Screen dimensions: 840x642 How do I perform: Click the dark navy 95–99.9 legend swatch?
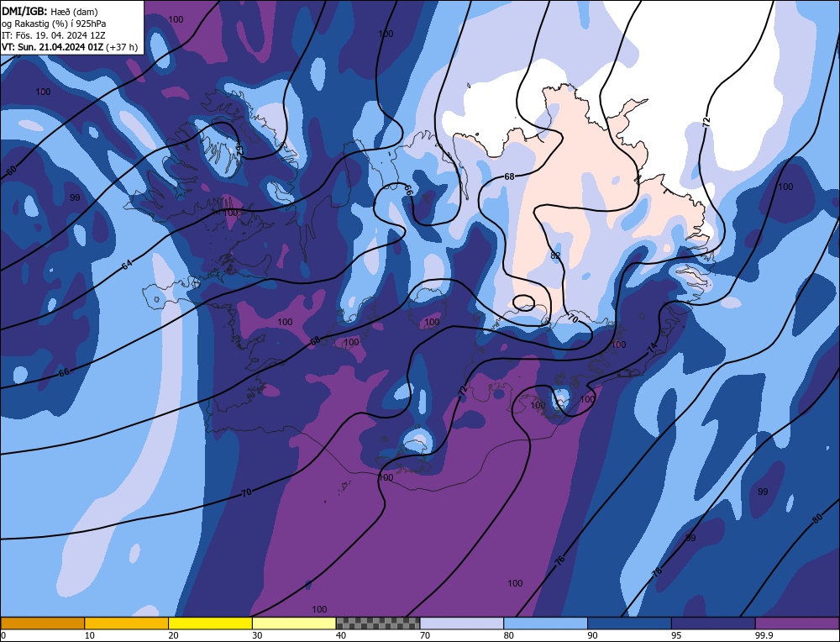713,623
